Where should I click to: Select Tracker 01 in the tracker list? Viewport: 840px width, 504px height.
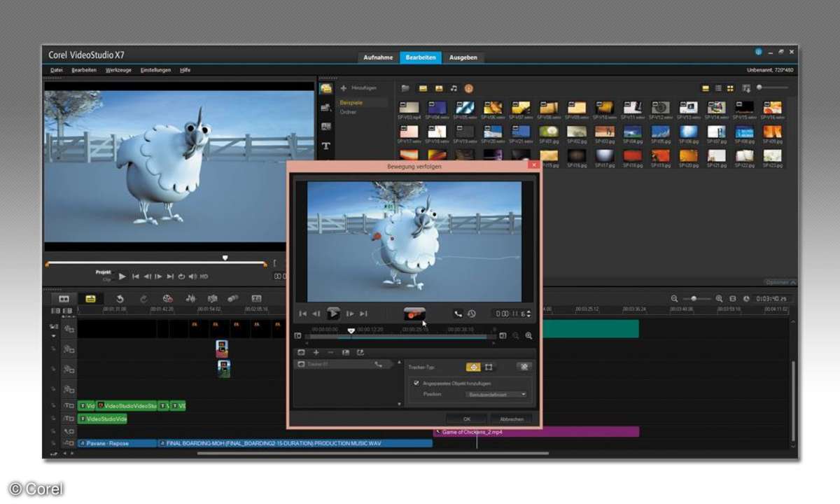pyautogui.click(x=344, y=365)
